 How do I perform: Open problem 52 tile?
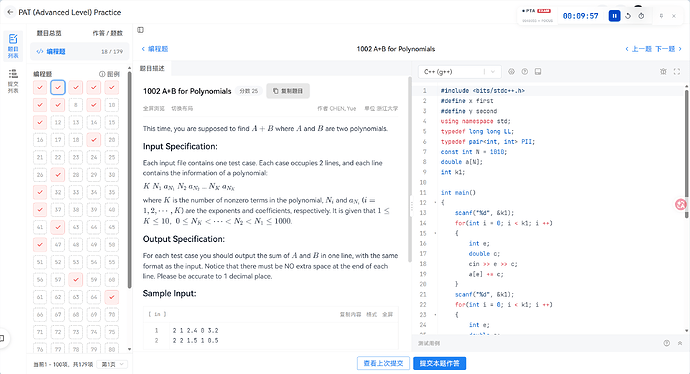(x=58, y=262)
